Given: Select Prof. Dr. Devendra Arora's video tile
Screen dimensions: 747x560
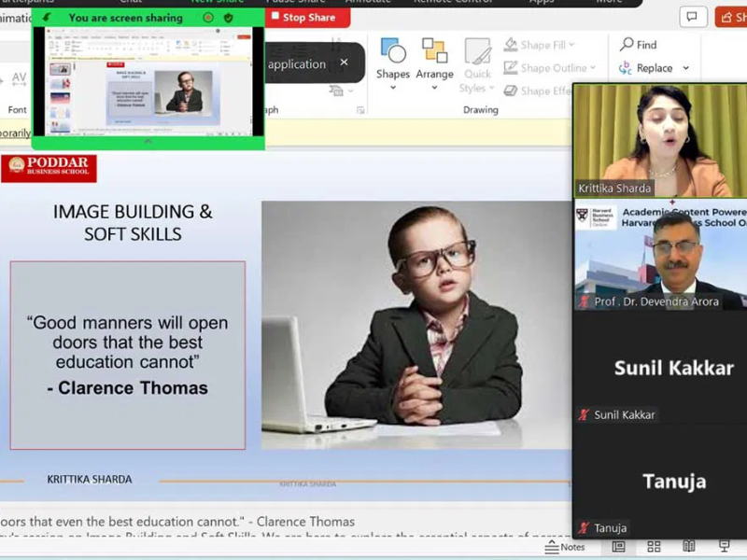Looking at the screenshot, I should click(x=660, y=255).
